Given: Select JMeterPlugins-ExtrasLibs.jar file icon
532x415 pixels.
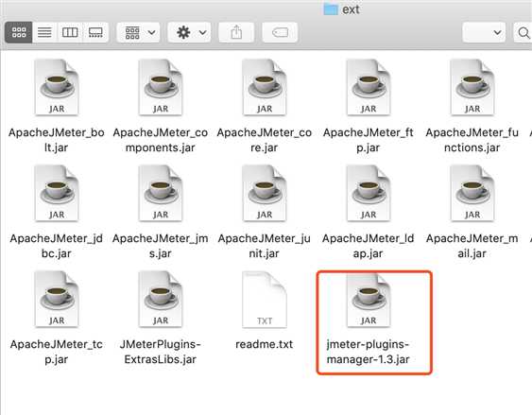Looking at the screenshot, I should click(161, 300).
